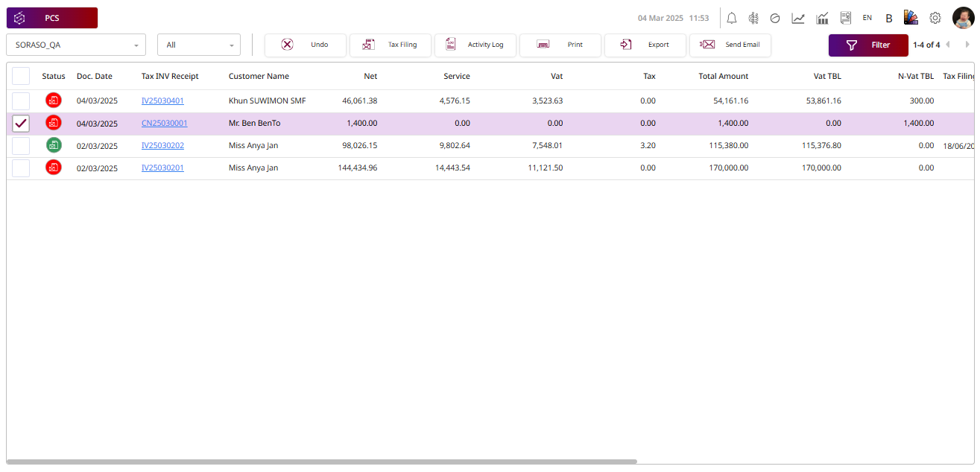This screenshot has width=980, height=472.
Task: Open the settings gear
Action: (x=935, y=18)
